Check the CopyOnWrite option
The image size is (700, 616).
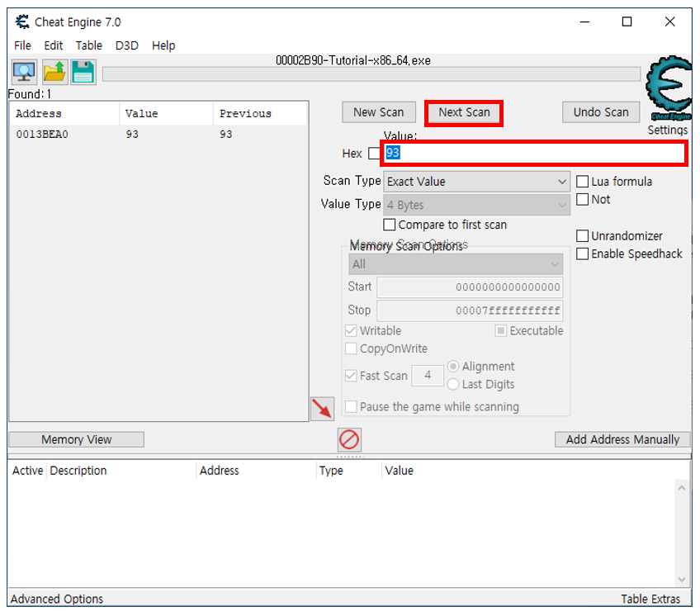coord(351,348)
